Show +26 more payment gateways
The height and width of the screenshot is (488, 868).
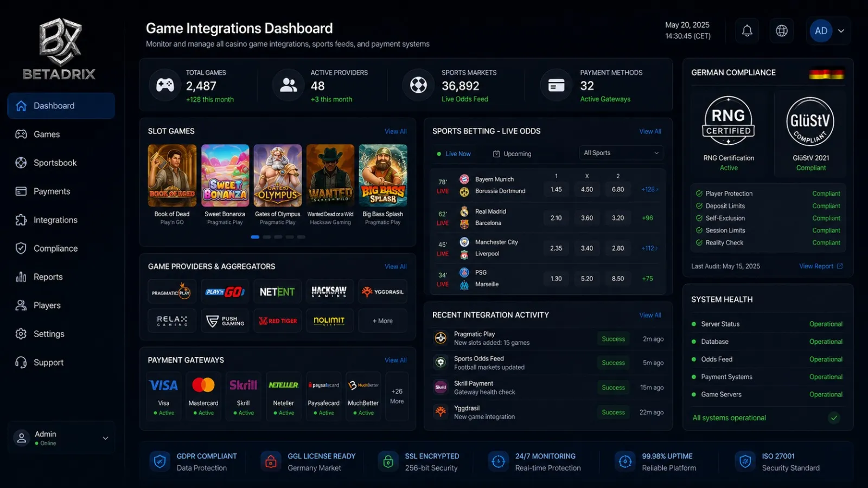click(397, 396)
